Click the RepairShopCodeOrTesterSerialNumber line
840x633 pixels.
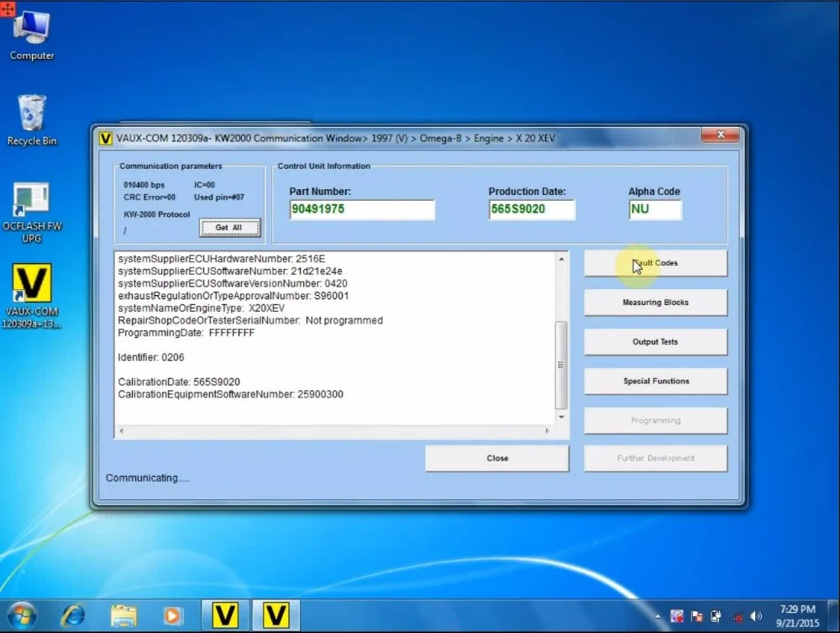(x=250, y=320)
